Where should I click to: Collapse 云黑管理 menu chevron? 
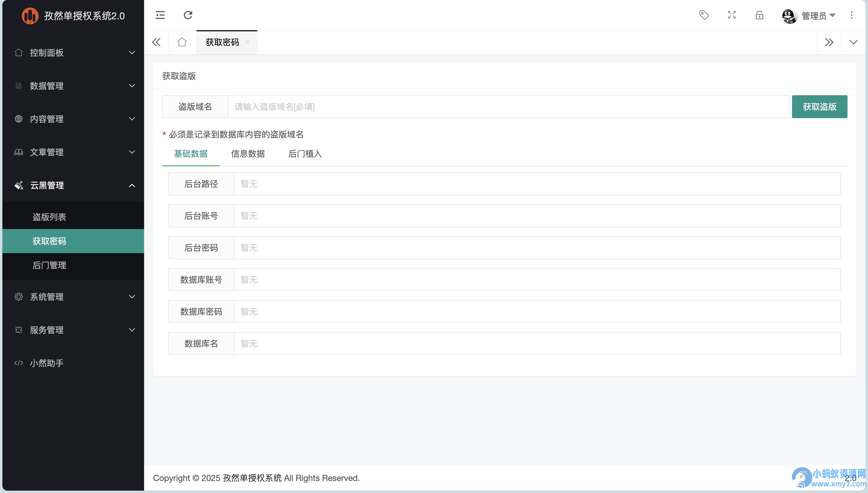tap(132, 185)
